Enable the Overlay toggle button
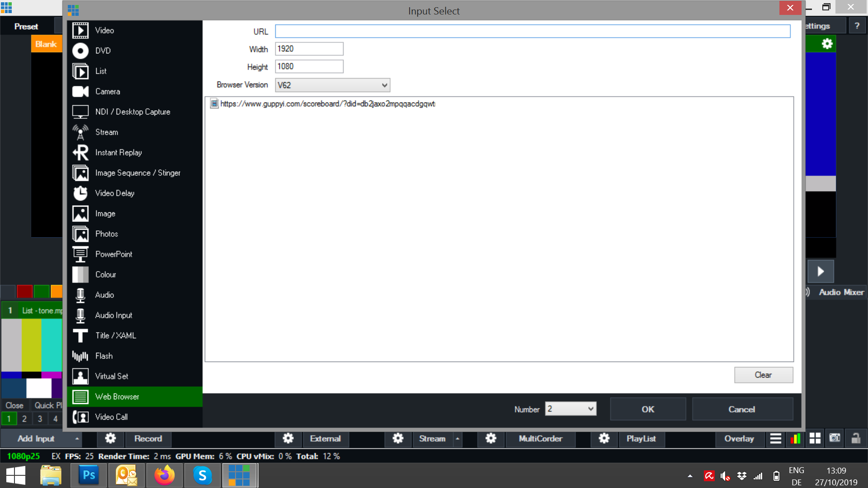 pos(739,438)
